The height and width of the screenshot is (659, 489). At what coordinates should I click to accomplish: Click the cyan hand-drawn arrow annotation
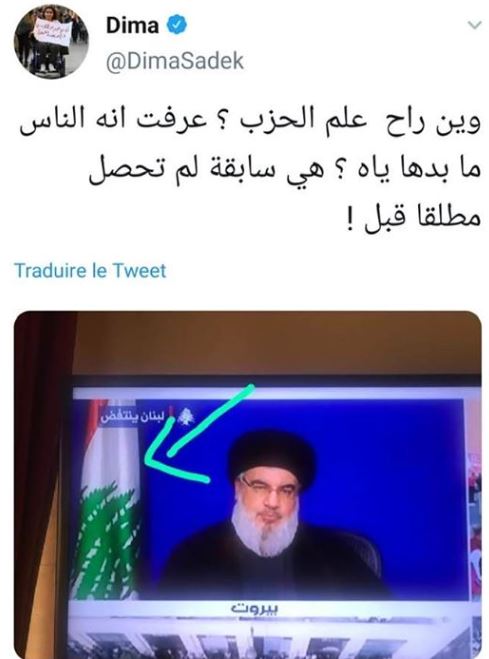[x=197, y=435]
